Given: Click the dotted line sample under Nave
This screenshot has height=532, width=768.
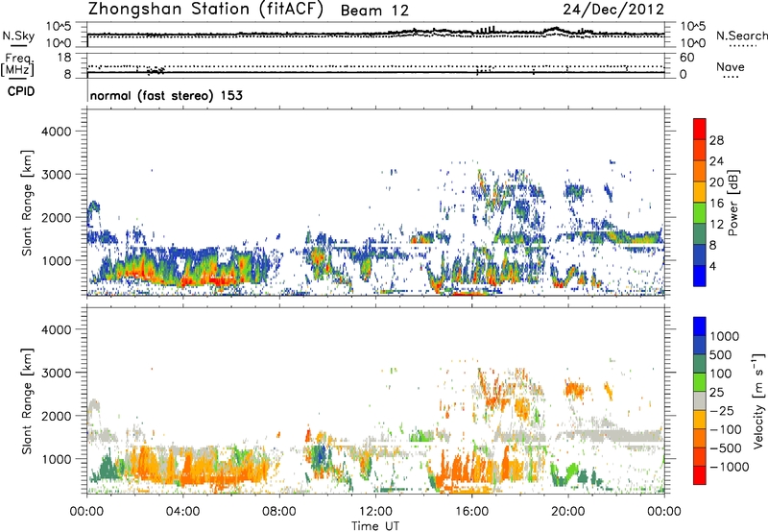Looking at the screenshot, I should coord(731,78).
